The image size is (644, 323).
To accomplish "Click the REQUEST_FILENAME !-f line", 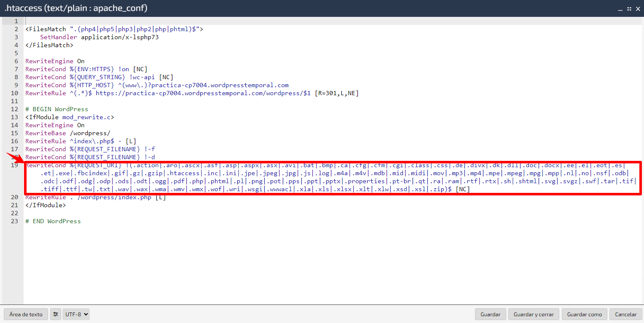I will pos(90,149).
